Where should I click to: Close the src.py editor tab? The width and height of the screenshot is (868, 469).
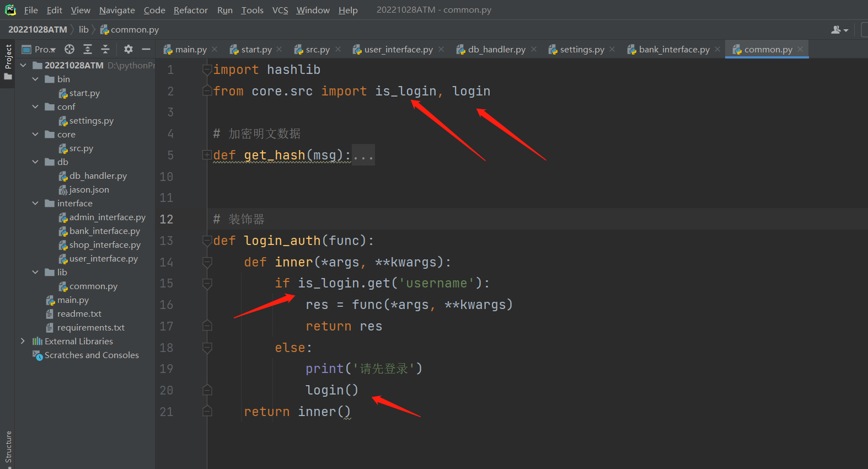click(338, 49)
